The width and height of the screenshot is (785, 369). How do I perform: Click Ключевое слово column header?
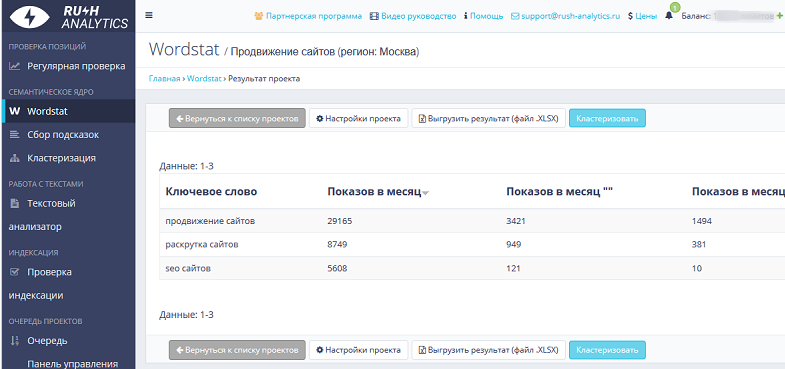click(x=211, y=192)
